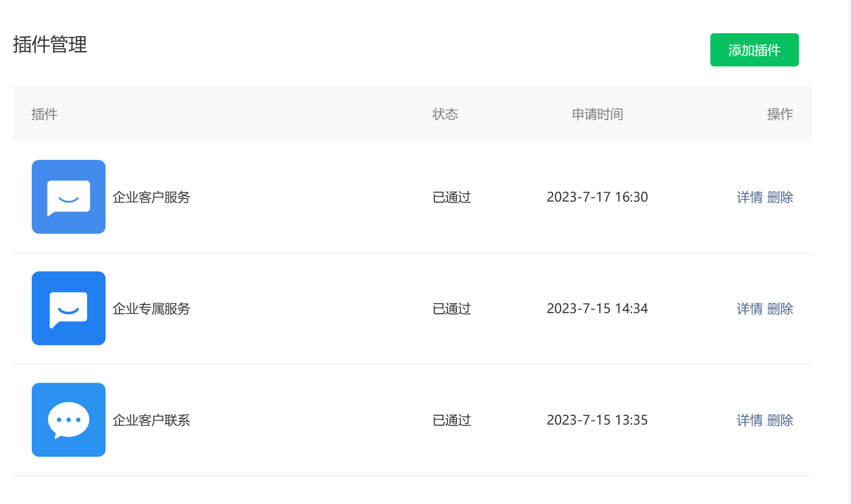Click the 企业客户联系 chat bubble icon
The width and height of the screenshot is (851, 504).
(x=69, y=420)
